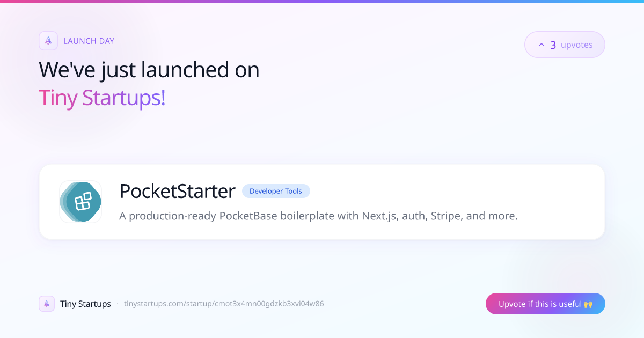Click the PocketBase boilerplate description text
The width and height of the screenshot is (644, 338).
(318, 216)
